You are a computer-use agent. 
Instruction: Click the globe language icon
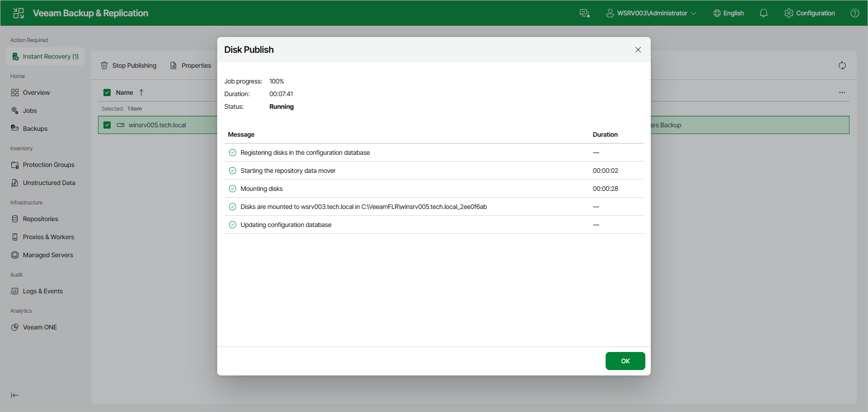[x=717, y=13]
